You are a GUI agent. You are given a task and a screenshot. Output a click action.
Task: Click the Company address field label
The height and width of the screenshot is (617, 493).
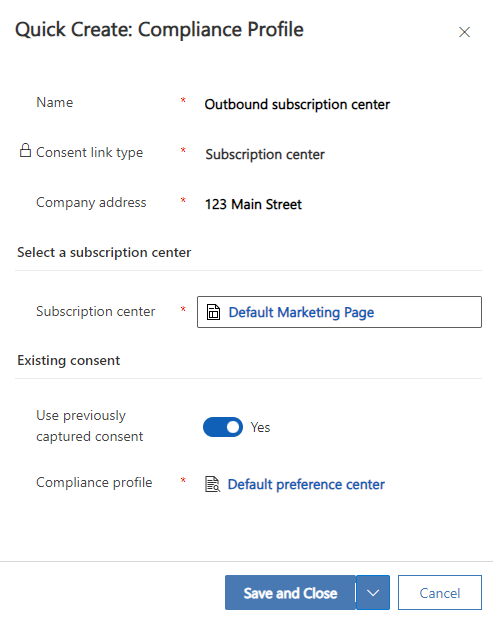point(91,203)
